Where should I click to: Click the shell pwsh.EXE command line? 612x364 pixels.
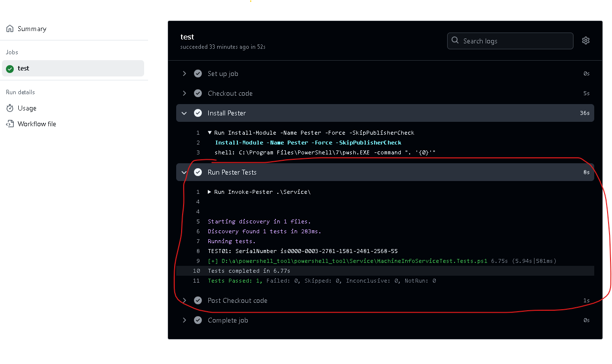tap(325, 152)
